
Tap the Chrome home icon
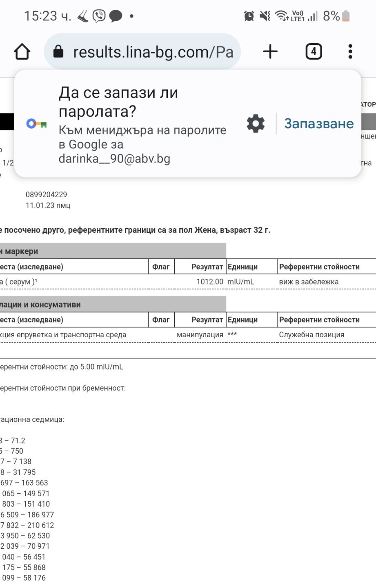pos(22,52)
